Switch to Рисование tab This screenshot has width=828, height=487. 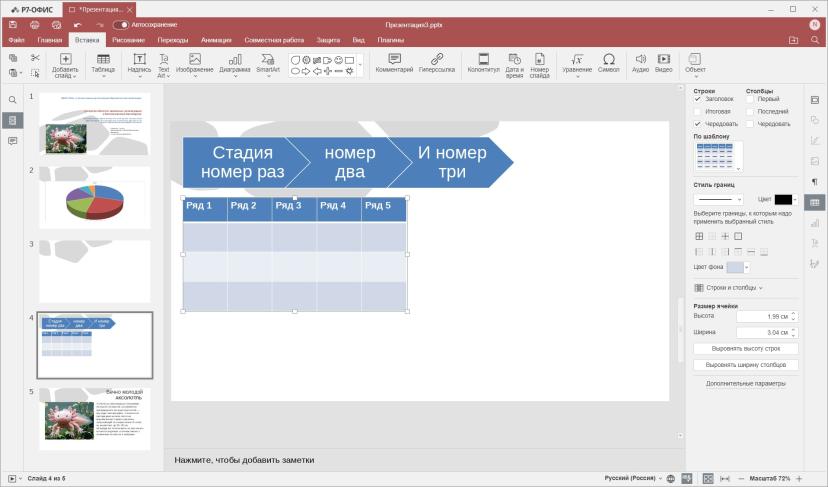[128, 40]
